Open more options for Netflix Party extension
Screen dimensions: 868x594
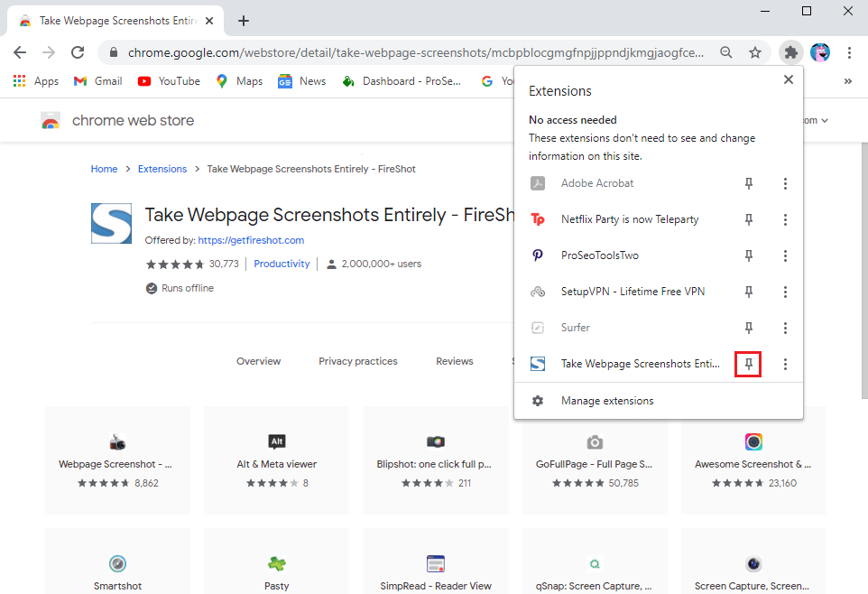[x=785, y=219]
